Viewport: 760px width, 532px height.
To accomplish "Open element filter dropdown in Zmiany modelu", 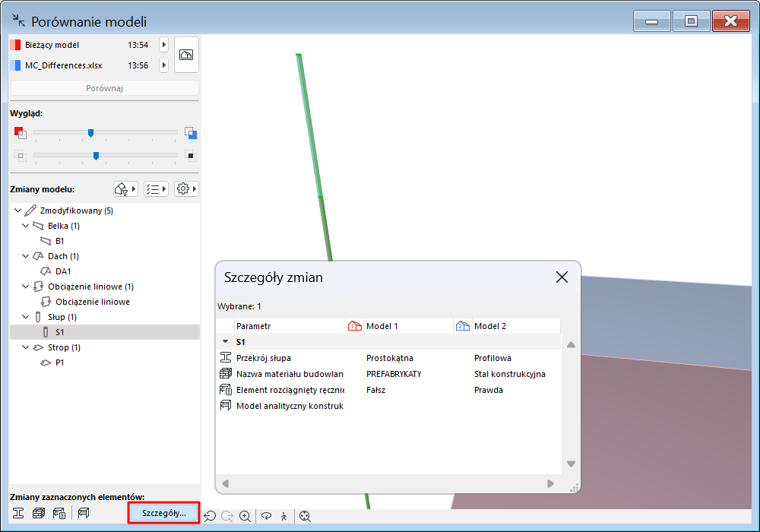I will coord(125,189).
